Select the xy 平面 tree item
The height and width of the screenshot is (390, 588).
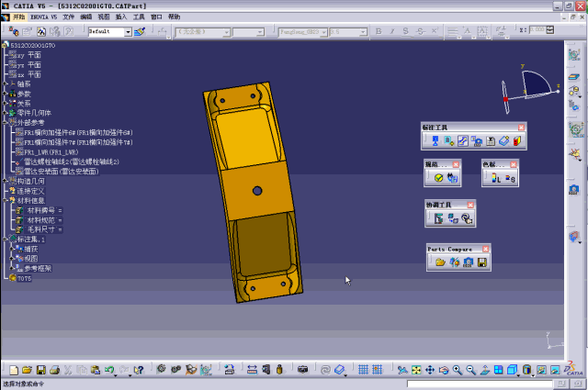(x=28, y=55)
